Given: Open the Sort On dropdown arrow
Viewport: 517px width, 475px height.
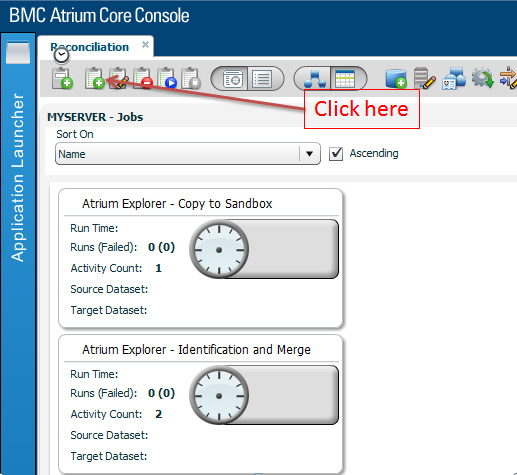Looking at the screenshot, I should pos(309,154).
